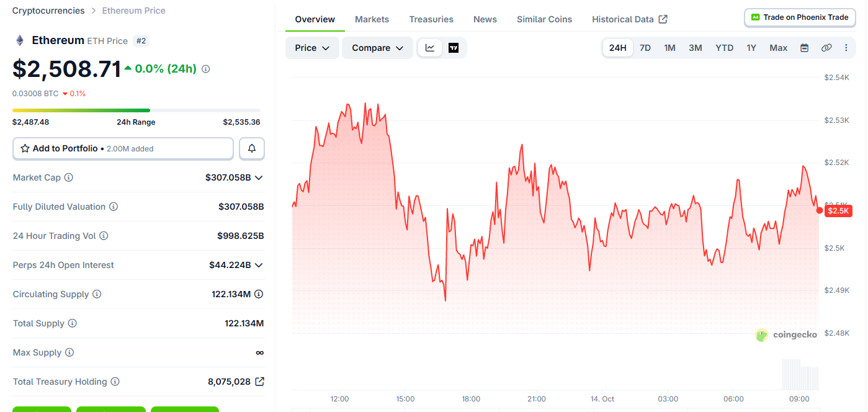Click info icon beside 24h percentage change
Viewport: 868px width, 412px height.
click(206, 69)
